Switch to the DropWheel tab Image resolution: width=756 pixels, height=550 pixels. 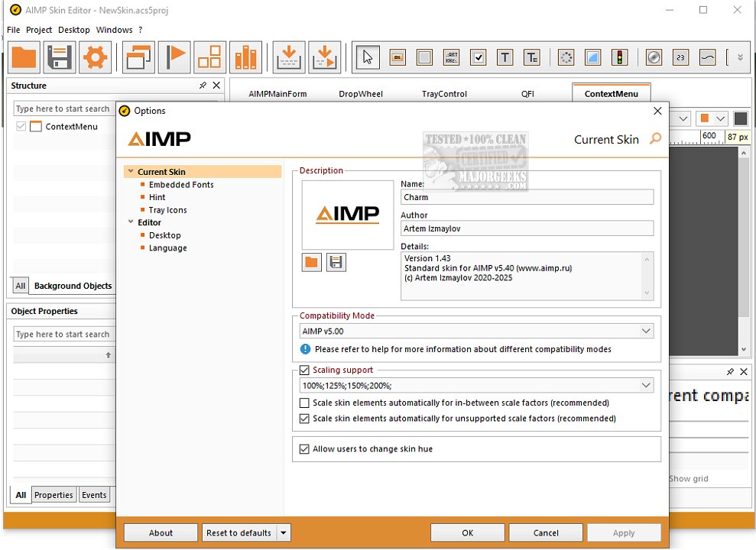(x=361, y=94)
